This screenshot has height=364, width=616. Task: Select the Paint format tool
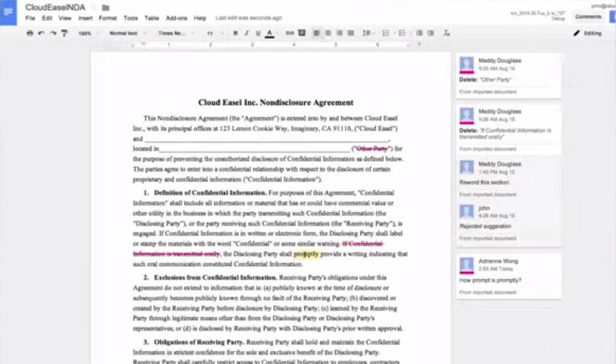click(x=63, y=33)
